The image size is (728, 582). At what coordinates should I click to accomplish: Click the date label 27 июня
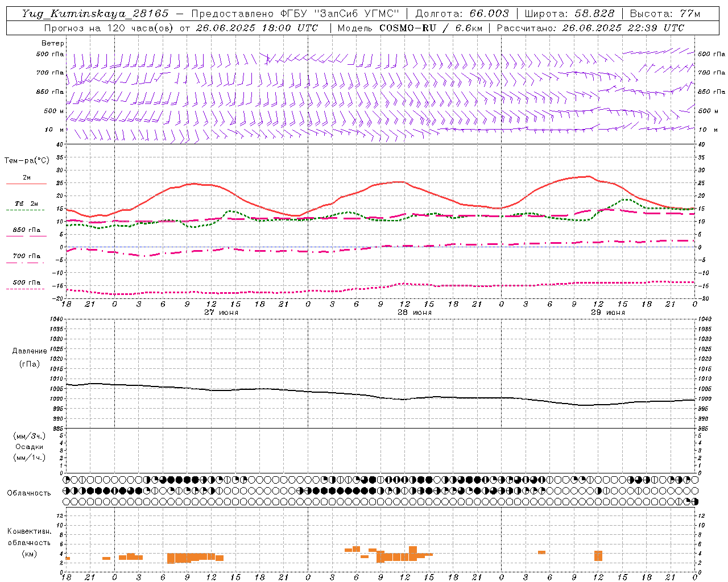pos(221,313)
